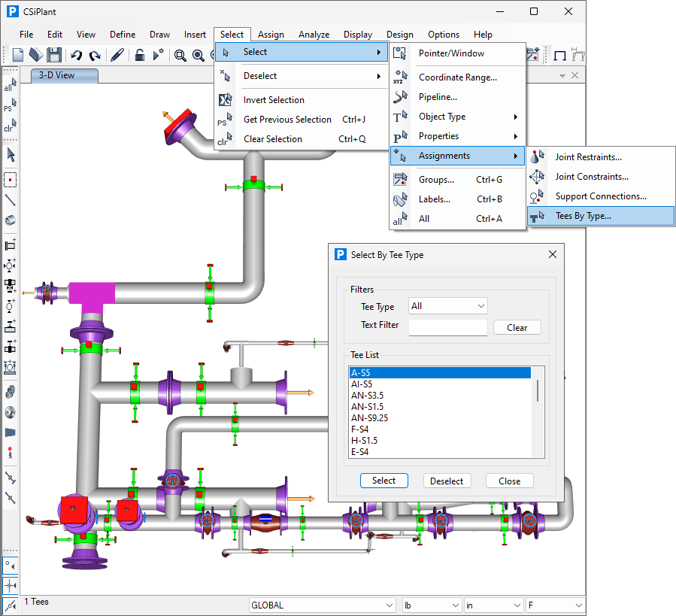Click the "all" select-all icon on the sidebar
This screenshot has width=676, height=616.
10,85
